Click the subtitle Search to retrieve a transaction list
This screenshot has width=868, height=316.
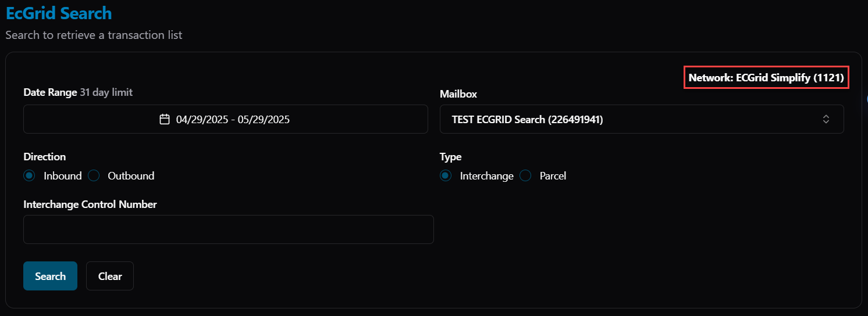tap(94, 35)
